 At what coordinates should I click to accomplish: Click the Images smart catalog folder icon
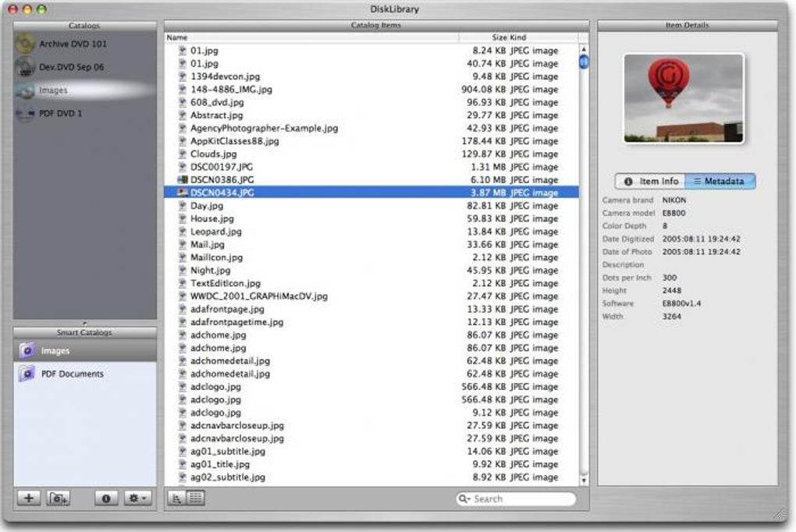[27, 351]
